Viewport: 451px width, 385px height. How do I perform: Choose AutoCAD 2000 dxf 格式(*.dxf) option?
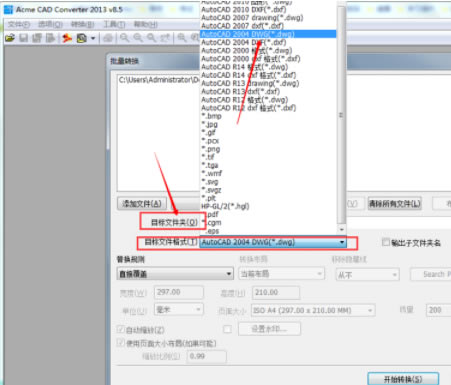268,59
